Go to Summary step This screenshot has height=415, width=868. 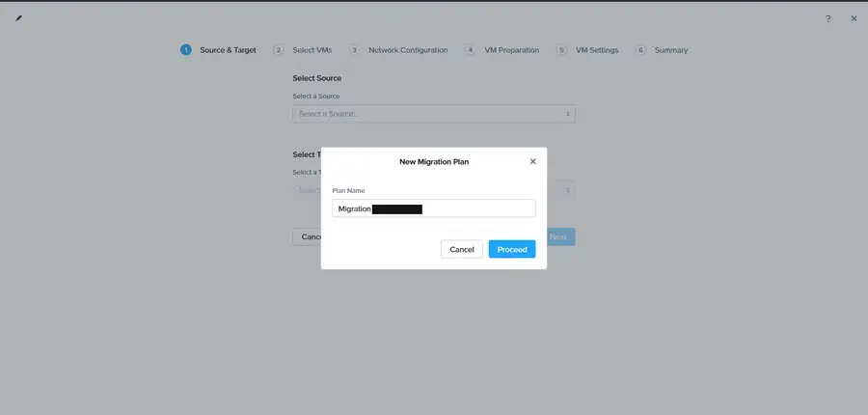pos(671,50)
